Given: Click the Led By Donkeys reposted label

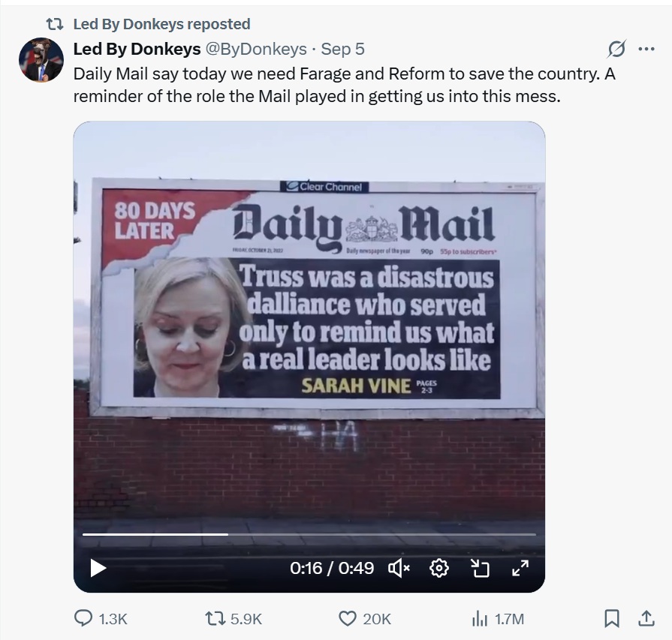Looking at the screenshot, I should click(161, 24).
